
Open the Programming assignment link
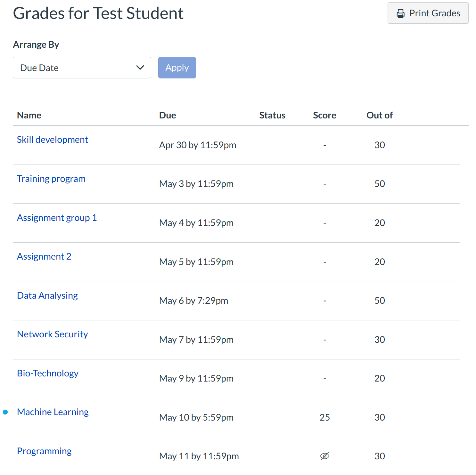44,451
